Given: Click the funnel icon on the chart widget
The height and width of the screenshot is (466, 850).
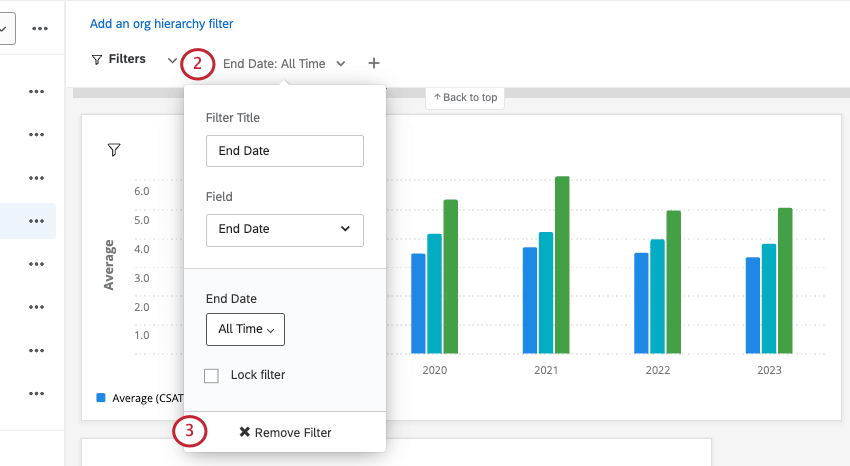Looking at the screenshot, I should [114, 150].
